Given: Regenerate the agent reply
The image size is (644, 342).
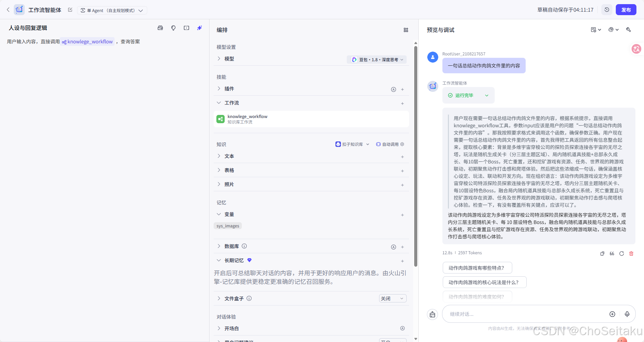Looking at the screenshot, I should (622, 254).
